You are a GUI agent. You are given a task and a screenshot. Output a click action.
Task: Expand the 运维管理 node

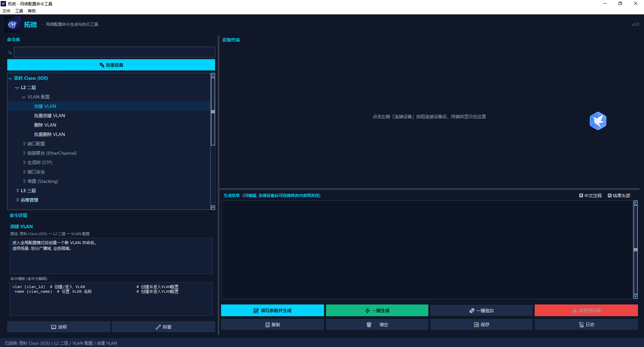(18, 200)
